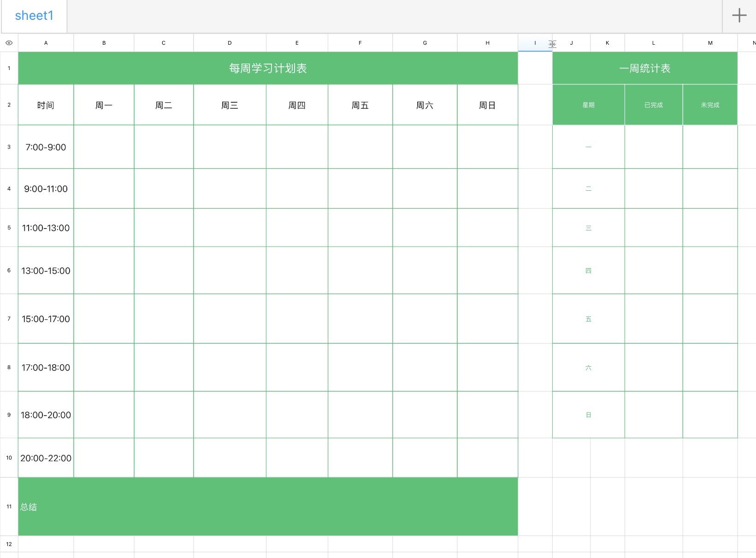Select row 11 header
Screen dimensions: 756x558
point(9,506)
